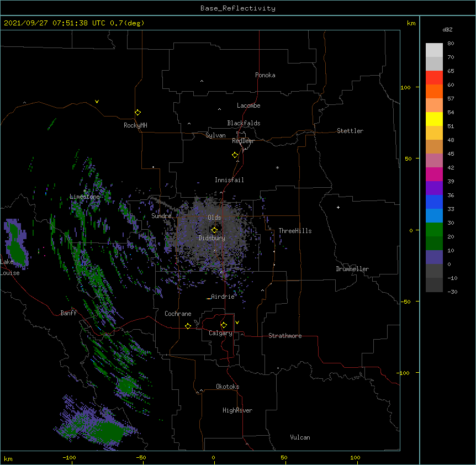
Task: Click the -50 tick on the bottom axis
Action: coord(141,457)
